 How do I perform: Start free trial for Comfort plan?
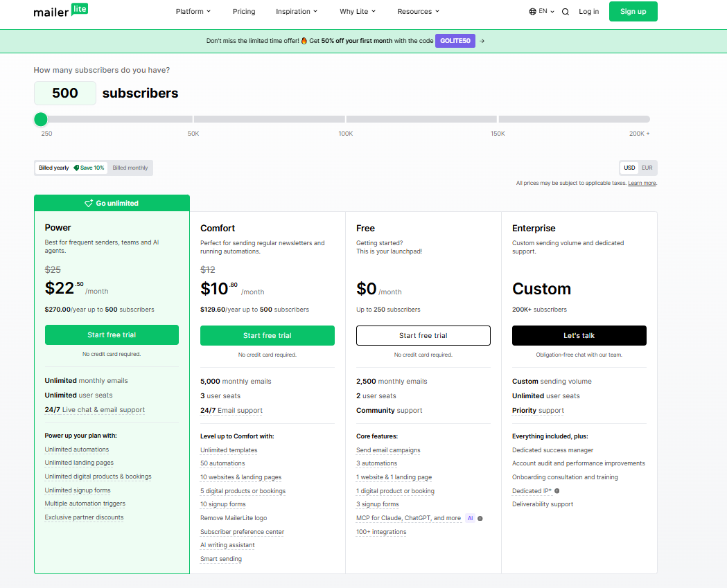[x=267, y=335]
